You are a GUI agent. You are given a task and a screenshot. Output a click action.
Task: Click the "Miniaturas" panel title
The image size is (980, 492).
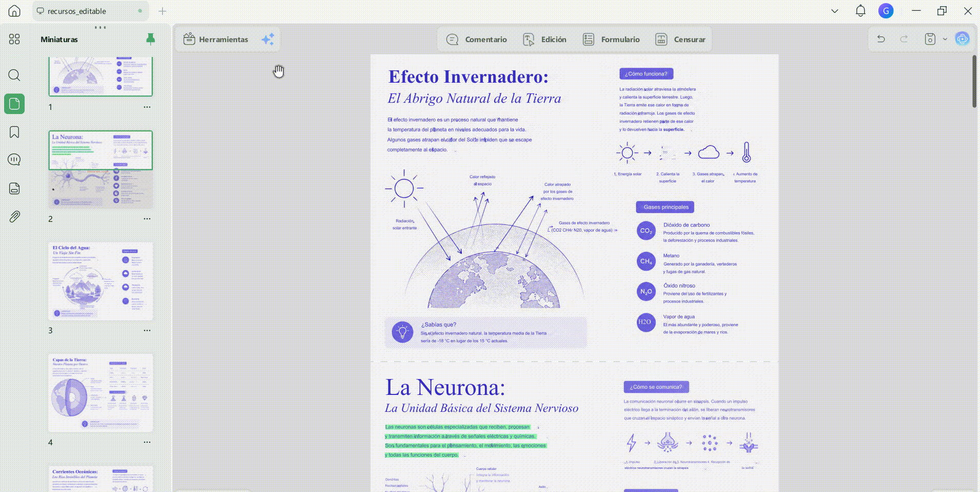tap(60, 40)
